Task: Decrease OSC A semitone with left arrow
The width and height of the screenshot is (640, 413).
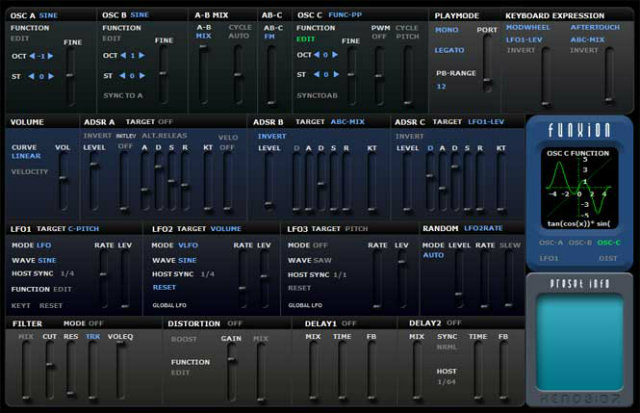Action: point(31,76)
